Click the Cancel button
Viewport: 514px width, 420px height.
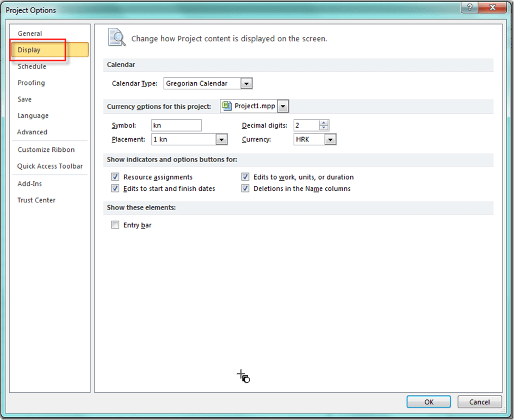(479, 402)
